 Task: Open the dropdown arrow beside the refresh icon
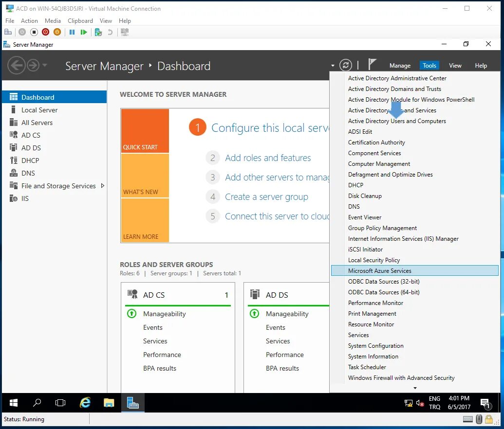[333, 65]
